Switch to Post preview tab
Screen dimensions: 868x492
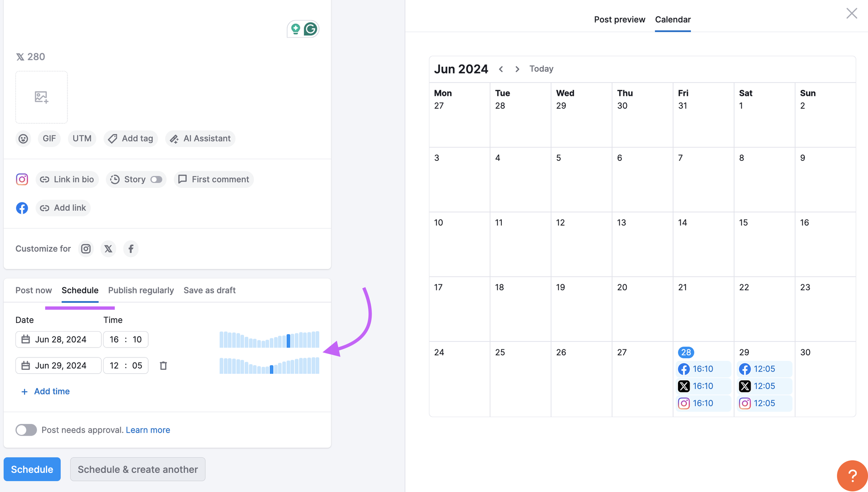click(x=619, y=19)
